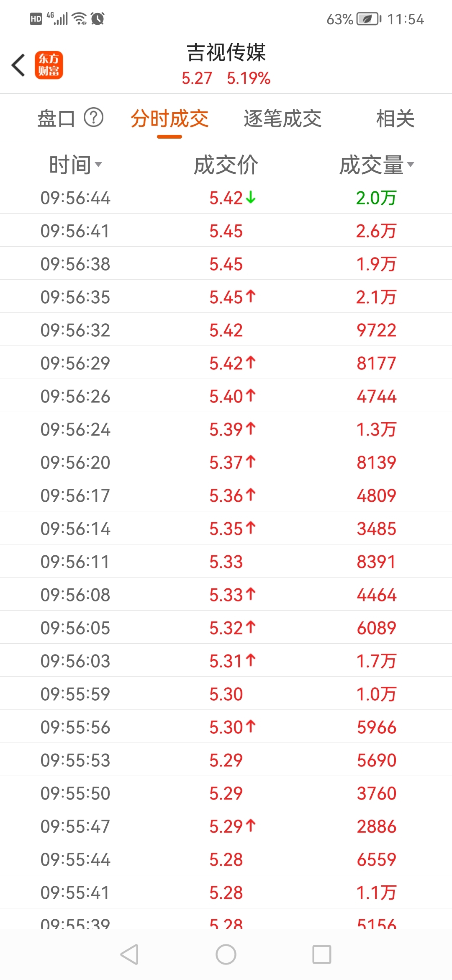Tap the Android home circle button
This screenshot has height=980, width=452.
pos(226,954)
